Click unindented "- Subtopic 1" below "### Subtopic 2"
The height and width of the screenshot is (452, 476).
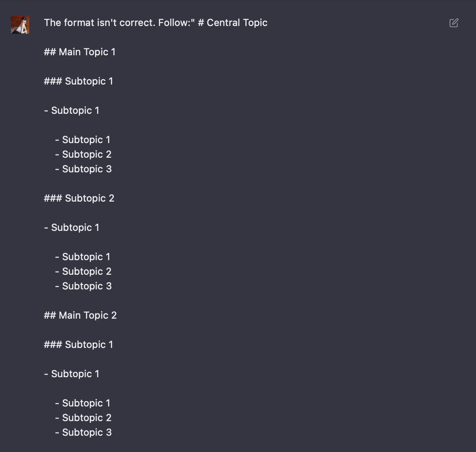pos(71,228)
